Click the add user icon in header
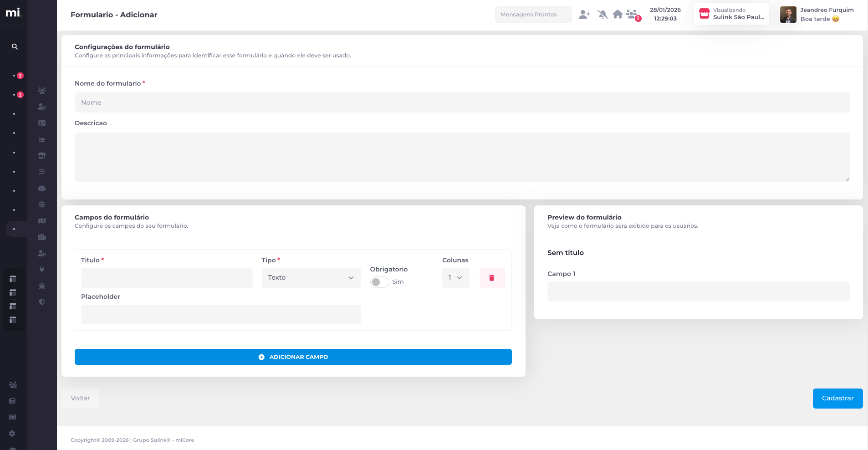 [x=584, y=15]
